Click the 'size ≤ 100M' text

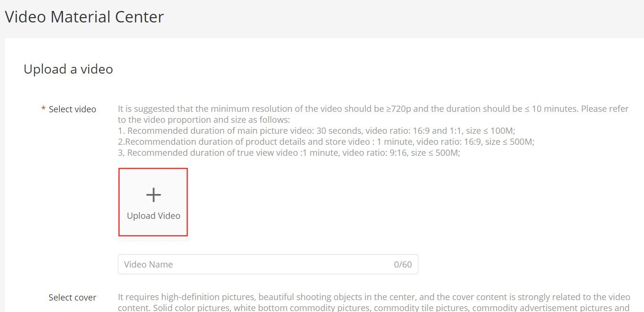(489, 131)
